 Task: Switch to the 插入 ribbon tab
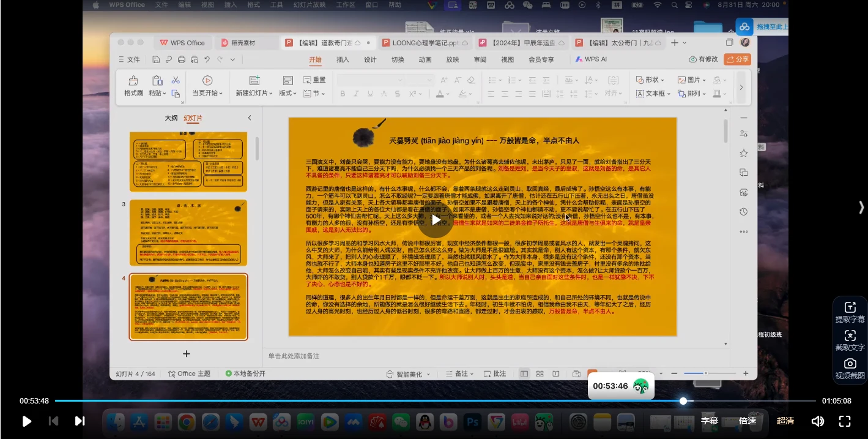pyautogui.click(x=342, y=59)
